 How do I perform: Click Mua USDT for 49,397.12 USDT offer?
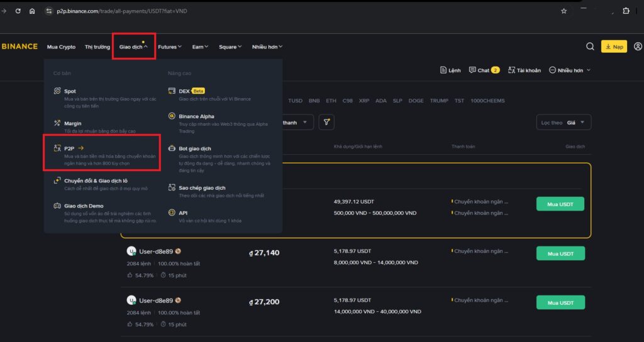(x=560, y=204)
